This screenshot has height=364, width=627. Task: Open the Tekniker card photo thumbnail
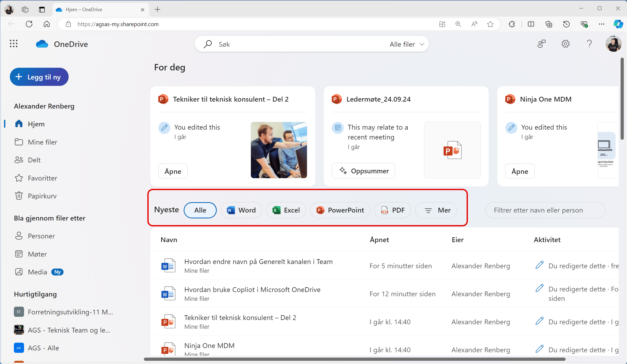[x=279, y=150]
